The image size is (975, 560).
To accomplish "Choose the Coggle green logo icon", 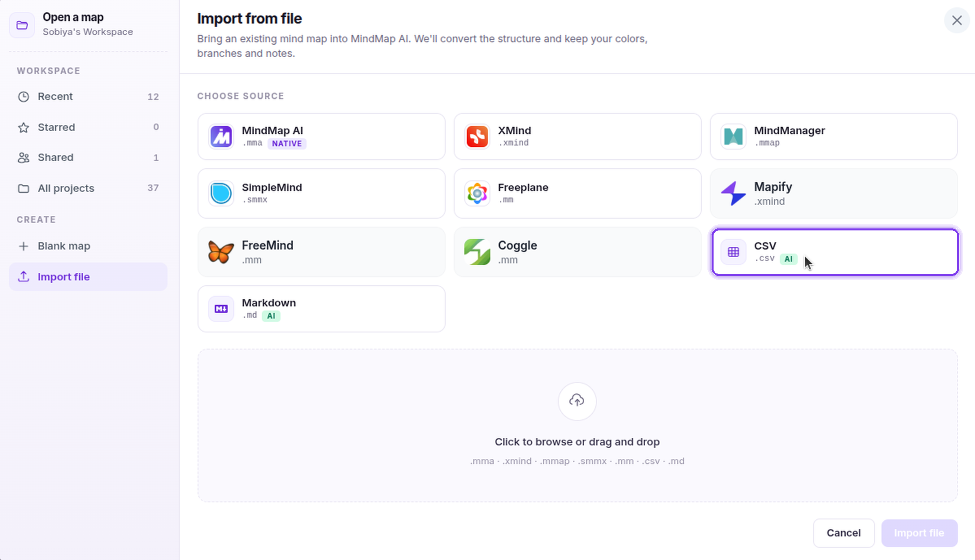I will coord(477,252).
